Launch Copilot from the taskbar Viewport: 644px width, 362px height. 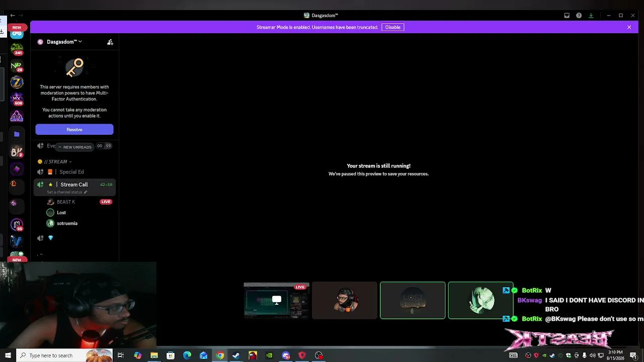coord(137,355)
